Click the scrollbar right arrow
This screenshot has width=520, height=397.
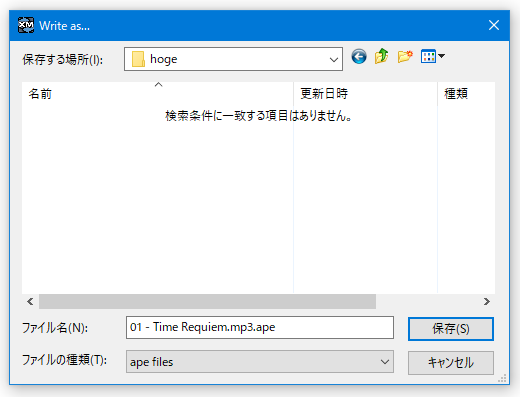click(x=487, y=302)
